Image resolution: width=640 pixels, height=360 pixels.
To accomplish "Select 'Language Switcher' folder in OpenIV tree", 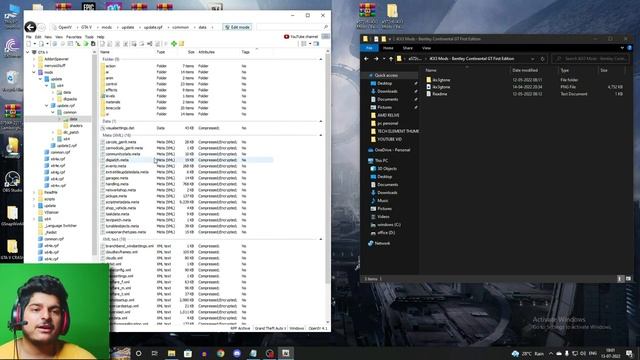I will pyautogui.click(x=57, y=226).
